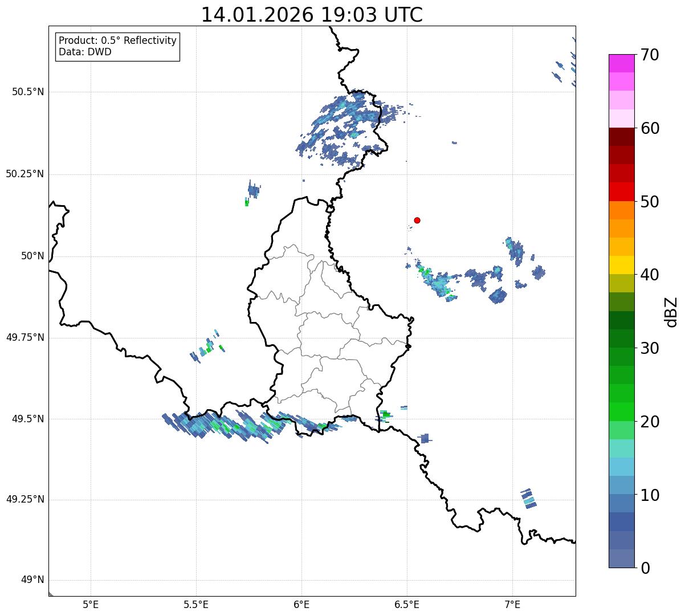
Task: Click the Data: DWD label
Action: coord(85,52)
